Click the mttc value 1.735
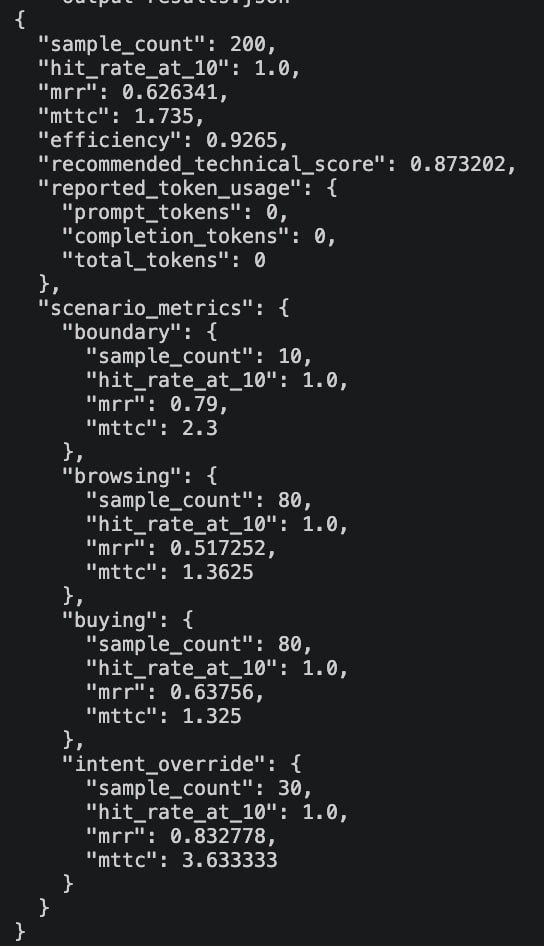Image resolution: width=544 pixels, height=946 pixels. (157, 116)
